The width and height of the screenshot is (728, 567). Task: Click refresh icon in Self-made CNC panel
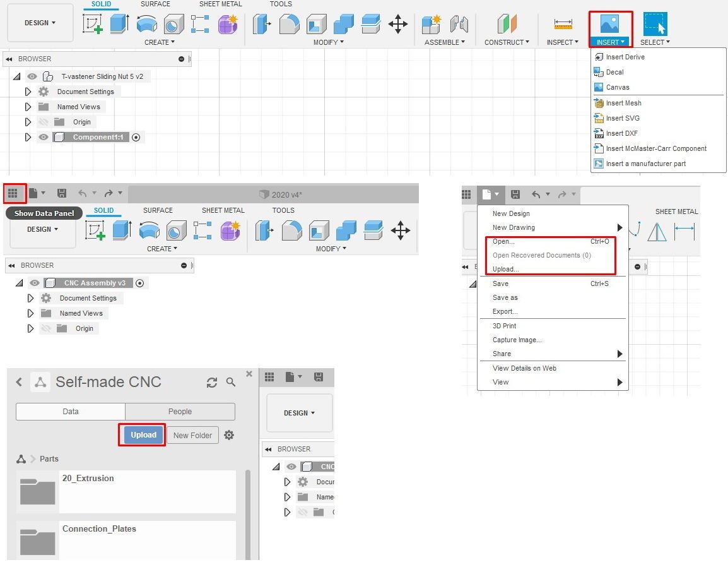click(212, 383)
